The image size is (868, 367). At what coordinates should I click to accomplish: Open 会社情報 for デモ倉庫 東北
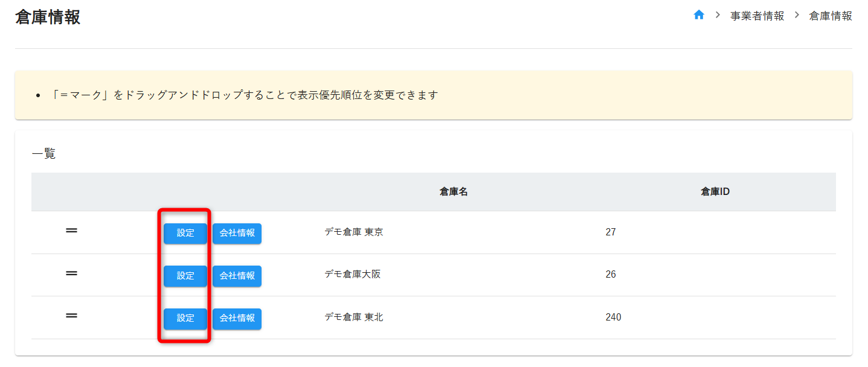(237, 318)
